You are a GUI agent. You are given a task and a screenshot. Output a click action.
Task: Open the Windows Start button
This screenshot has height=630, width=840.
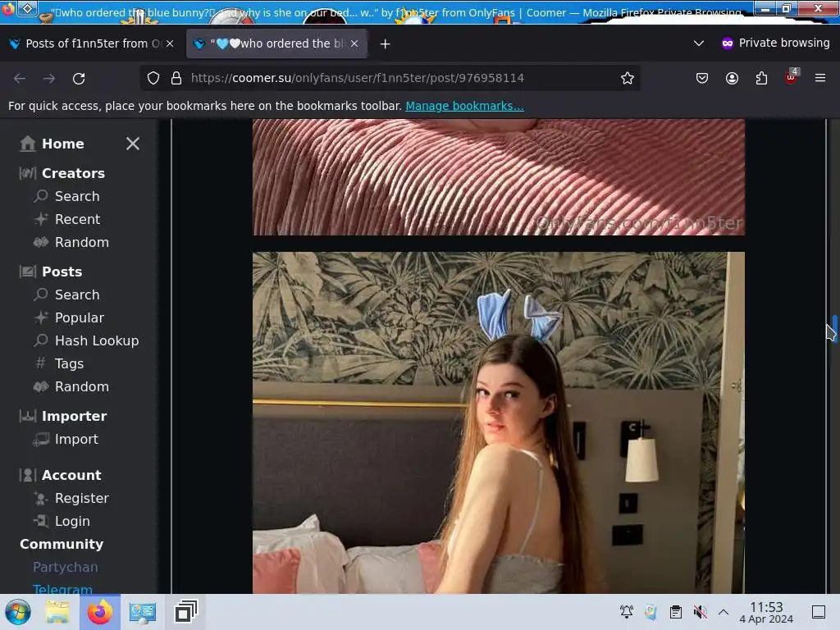point(18,612)
